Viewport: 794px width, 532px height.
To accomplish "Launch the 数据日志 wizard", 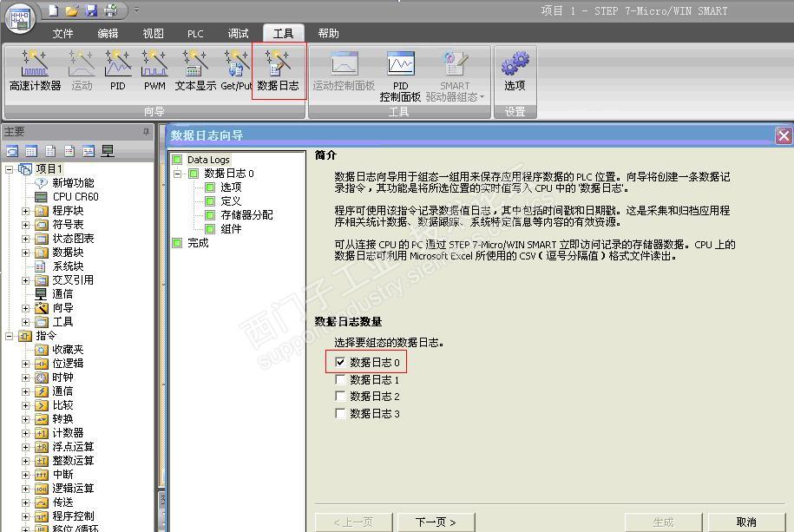I will click(x=278, y=71).
